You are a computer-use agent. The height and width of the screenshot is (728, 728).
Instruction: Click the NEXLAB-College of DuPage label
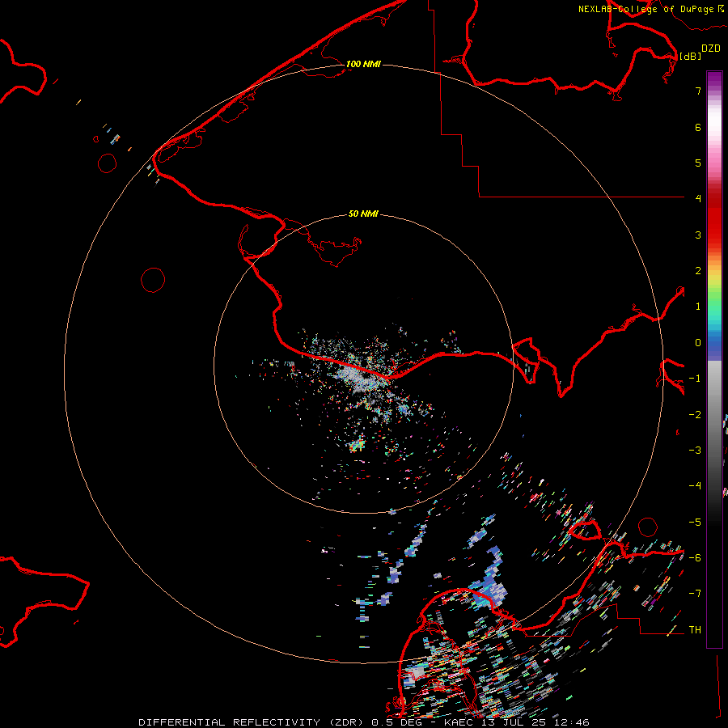651,9
